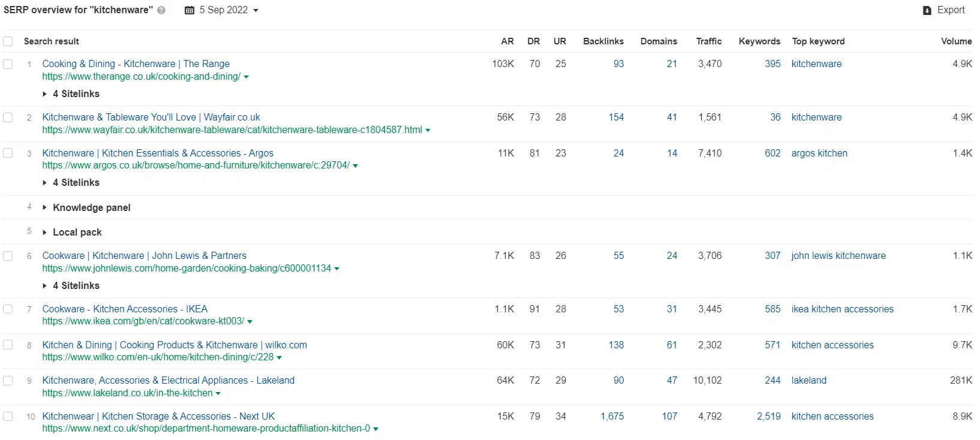Open the 5 Sep 2022 date dropdown
Viewport: 980px width, 440px height.
coord(221,10)
